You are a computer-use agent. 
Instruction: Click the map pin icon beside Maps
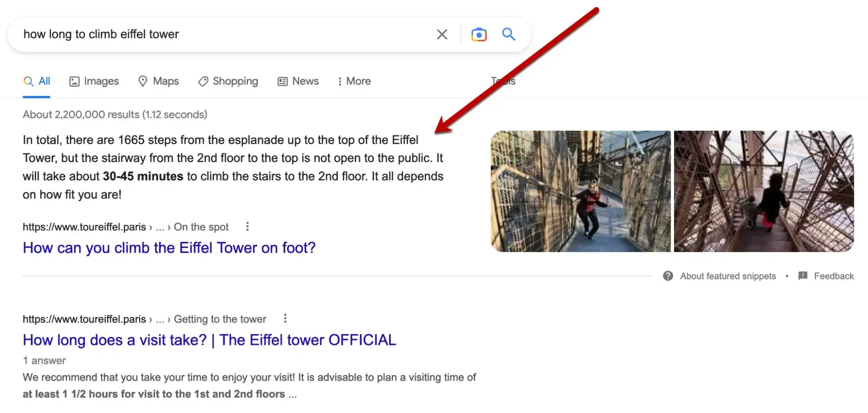(143, 81)
